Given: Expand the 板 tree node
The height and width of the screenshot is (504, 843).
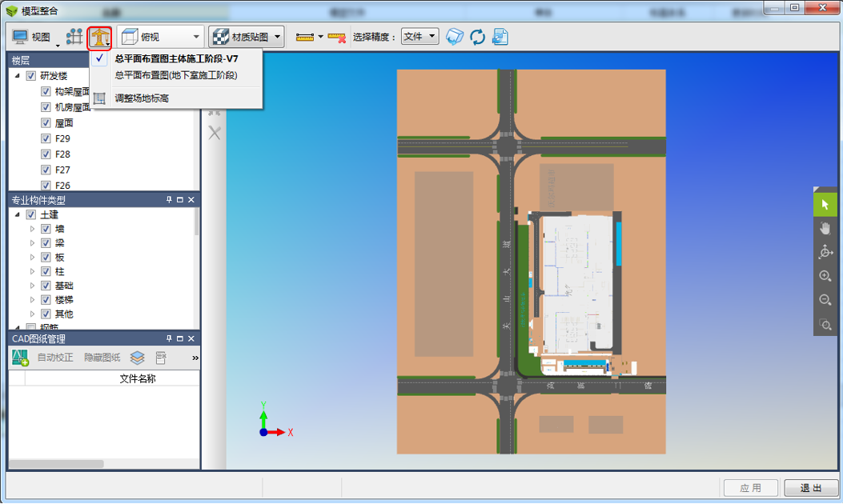Looking at the screenshot, I should click(x=32, y=258).
